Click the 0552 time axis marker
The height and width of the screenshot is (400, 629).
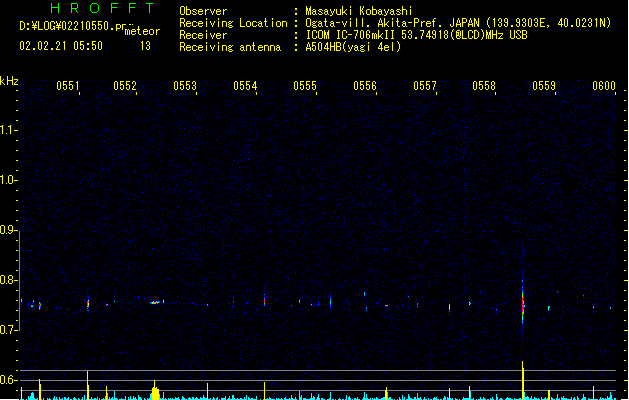(125, 85)
